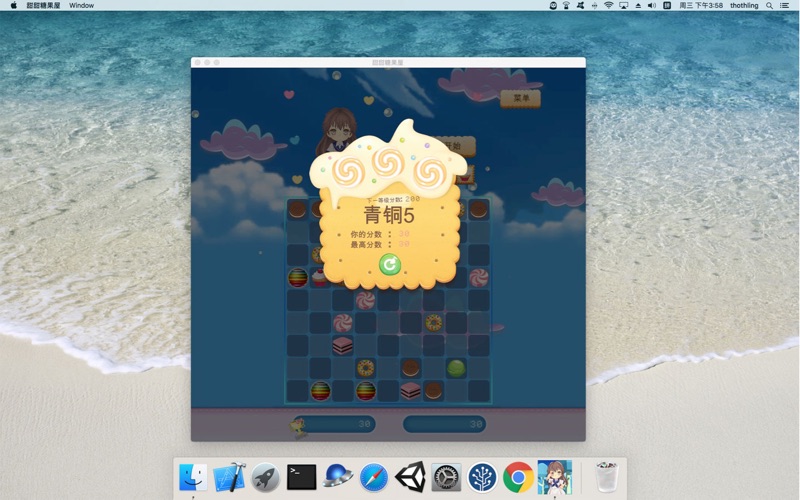Click the 你的分数 label

click(366, 234)
